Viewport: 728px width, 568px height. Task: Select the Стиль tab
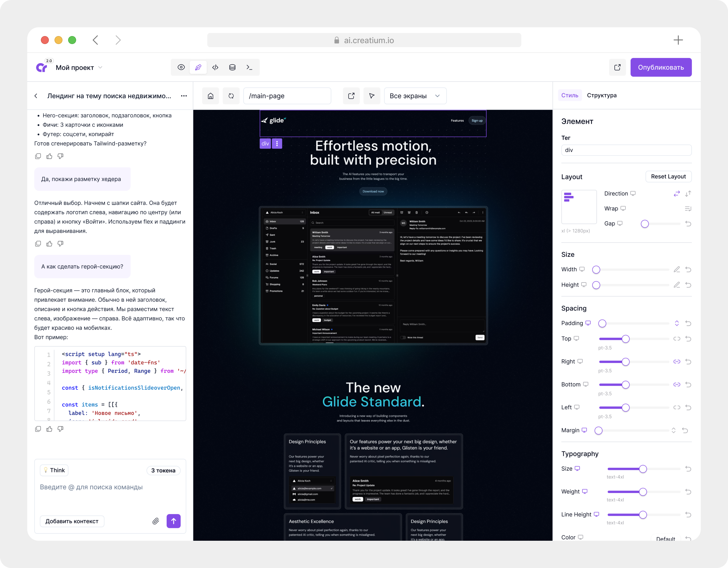coord(570,95)
